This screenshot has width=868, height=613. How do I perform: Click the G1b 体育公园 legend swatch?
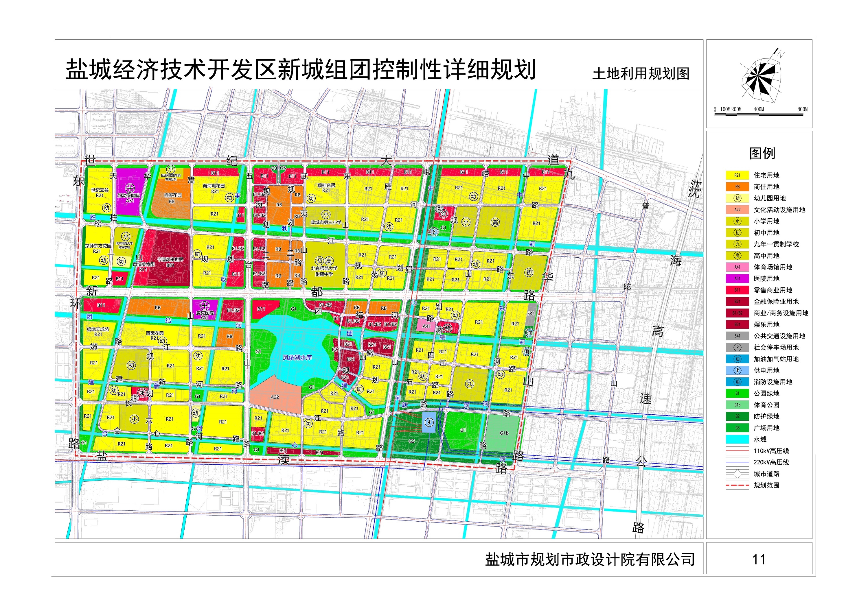pyautogui.click(x=737, y=405)
